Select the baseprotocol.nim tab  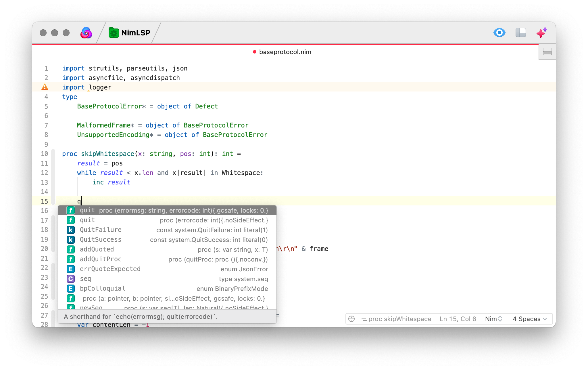(x=282, y=52)
